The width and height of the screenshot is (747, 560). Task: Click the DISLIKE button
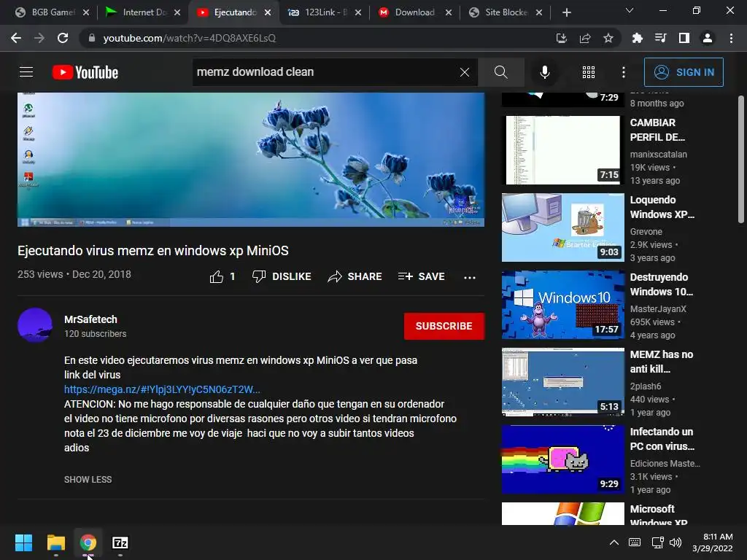pos(282,276)
